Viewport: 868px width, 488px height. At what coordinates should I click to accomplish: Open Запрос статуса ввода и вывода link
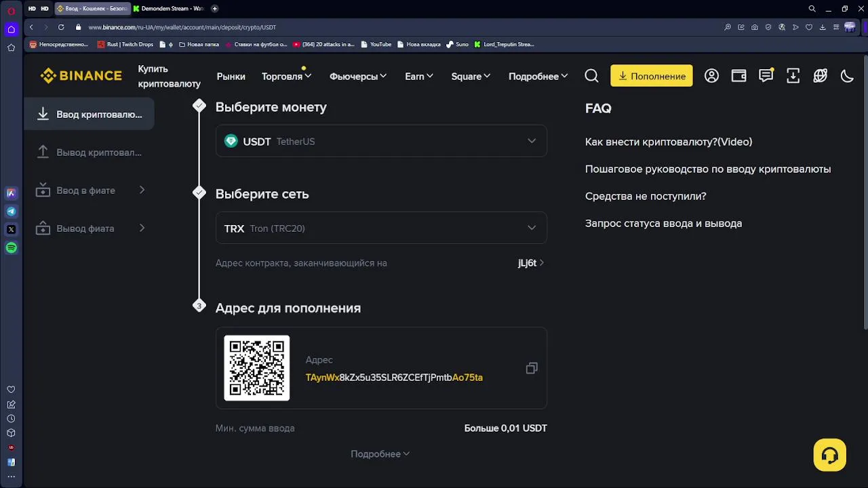pyautogui.click(x=663, y=223)
